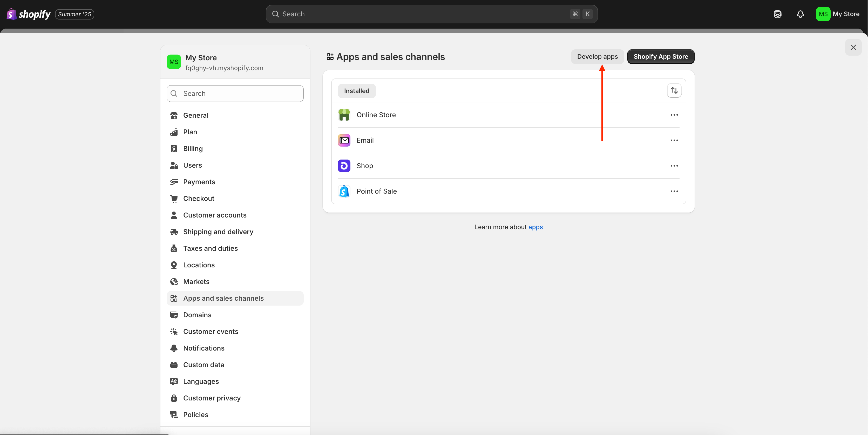Open the Shopify App Store
This screenshot has width=868, height=435.
tap(660, 57)
